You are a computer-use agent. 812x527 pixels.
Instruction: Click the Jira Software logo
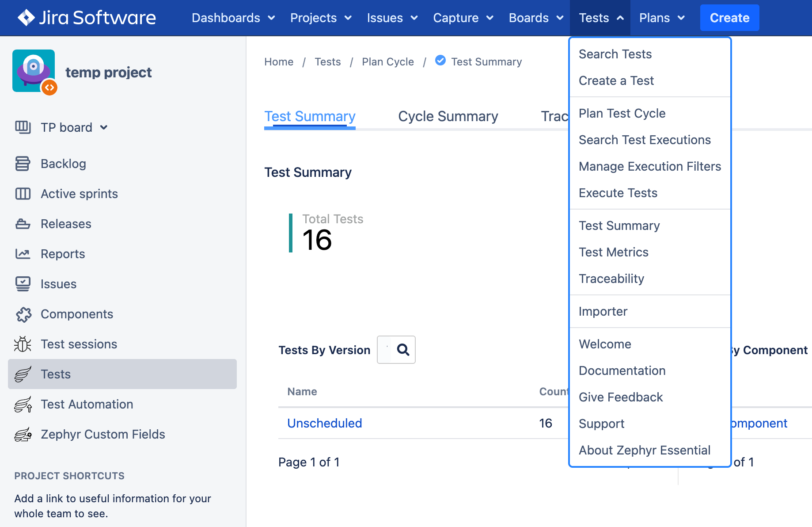[x=87, y=18]
